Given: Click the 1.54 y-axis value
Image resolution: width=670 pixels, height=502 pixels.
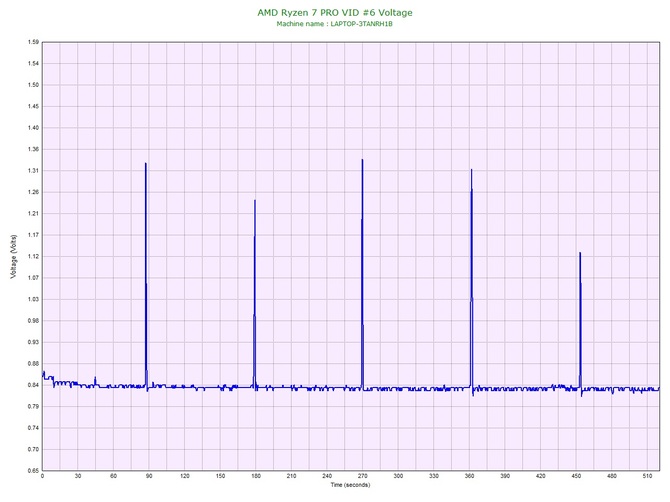Looking at the screenshot, I should 33,63.
